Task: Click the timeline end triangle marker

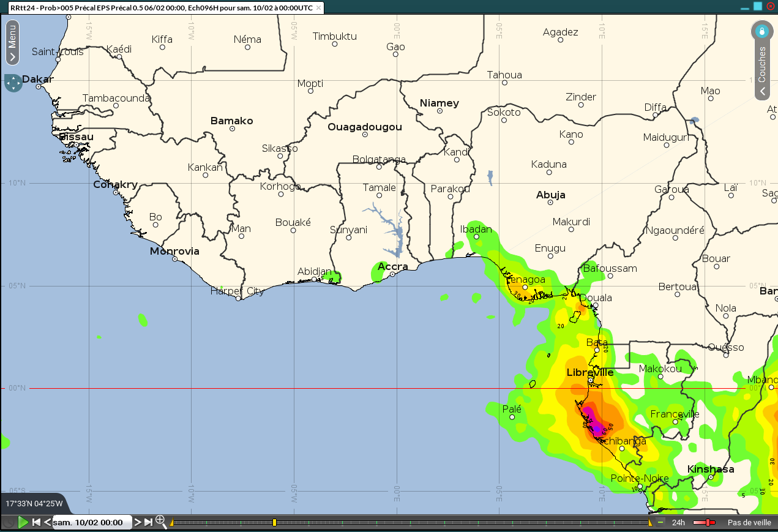Action: 650,523
